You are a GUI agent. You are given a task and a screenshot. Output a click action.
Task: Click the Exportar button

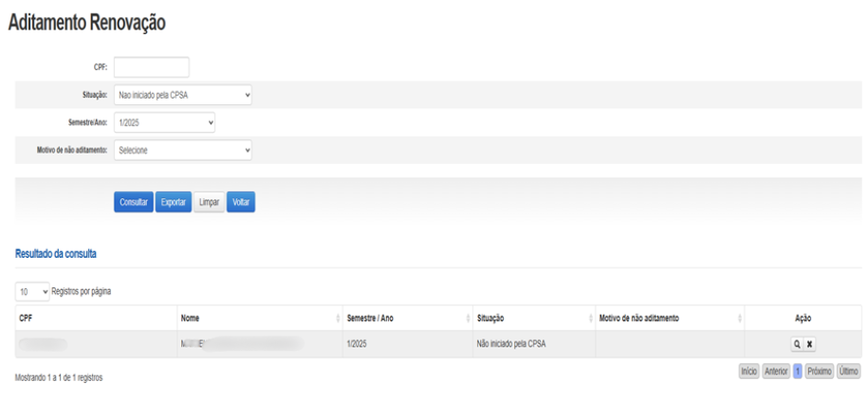point(173,202)
